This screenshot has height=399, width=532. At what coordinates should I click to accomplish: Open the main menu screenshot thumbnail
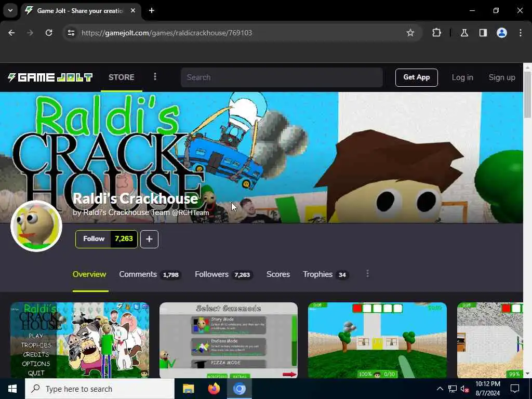pos(79,340)
